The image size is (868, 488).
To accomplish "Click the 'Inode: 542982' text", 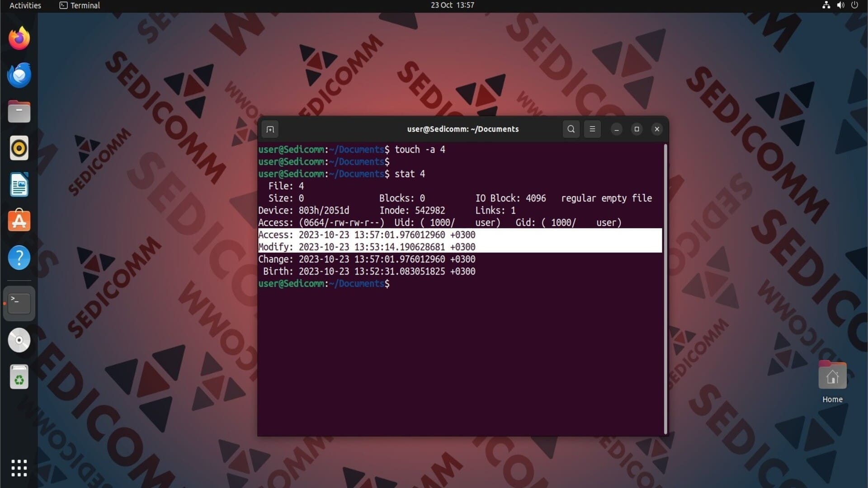I will [412, 211].
